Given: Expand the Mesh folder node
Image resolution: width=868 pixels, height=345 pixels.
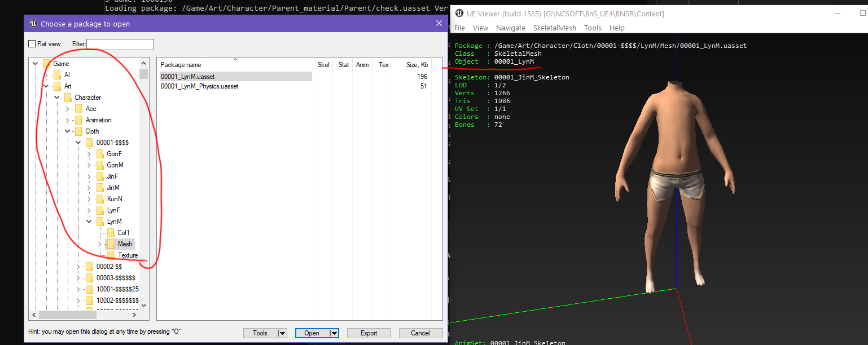Looking at the screenshot, I should point(100,244).
